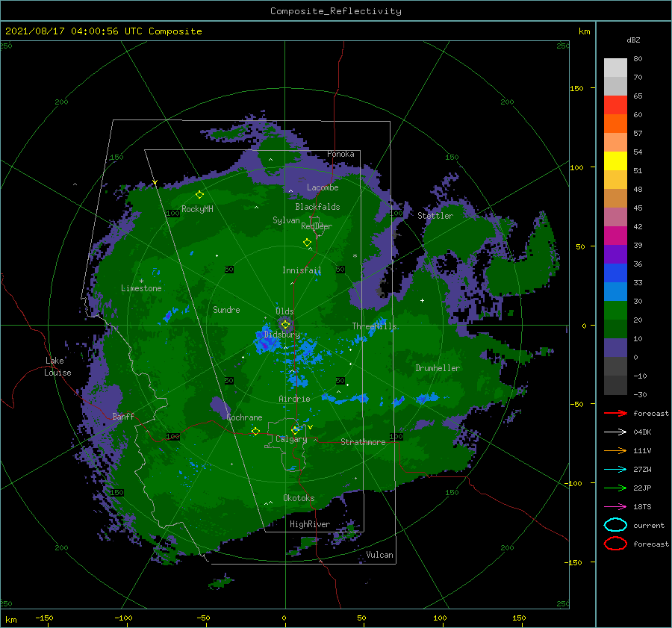Select the Blackfalds city label
The image size is (672, 628).
(317, 207)
